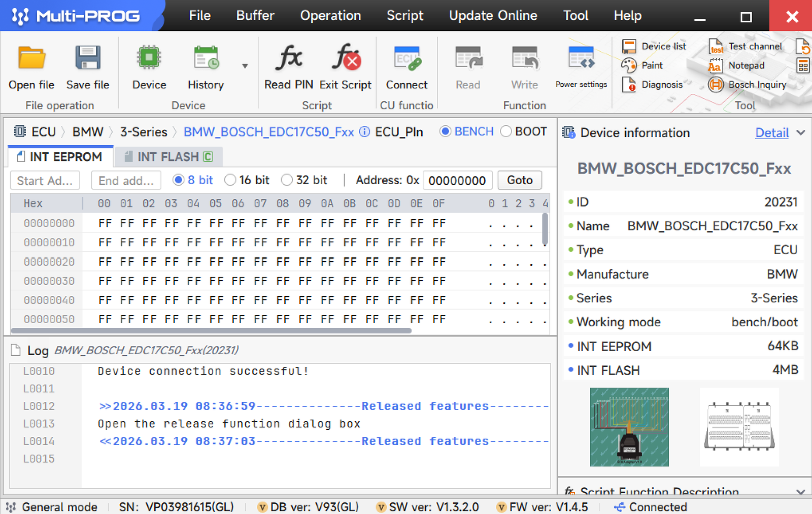This screenshot has height=514, width=812.
Task: Switch to the INT FLASH tab
Action: tap(168, 157)
